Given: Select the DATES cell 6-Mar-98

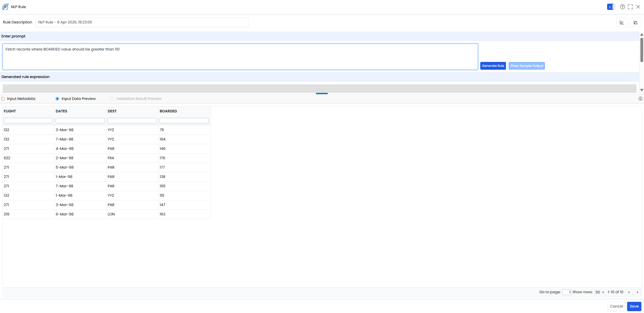Looking at the screenshot, I should tap(81, 214).
